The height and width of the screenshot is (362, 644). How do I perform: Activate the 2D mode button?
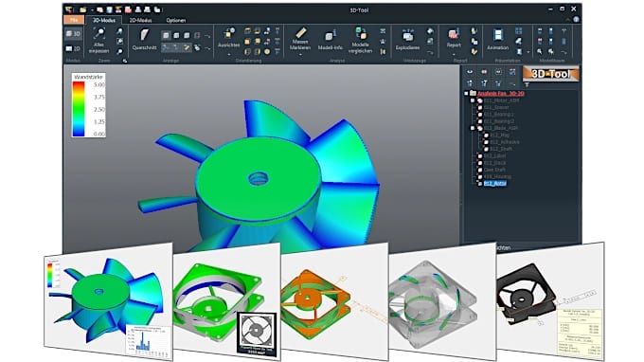pyautogui.click(x=74, y=48)
